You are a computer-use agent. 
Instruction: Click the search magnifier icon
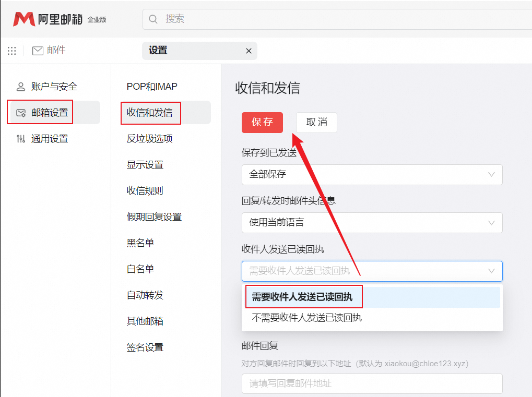[x=153, y=19]
